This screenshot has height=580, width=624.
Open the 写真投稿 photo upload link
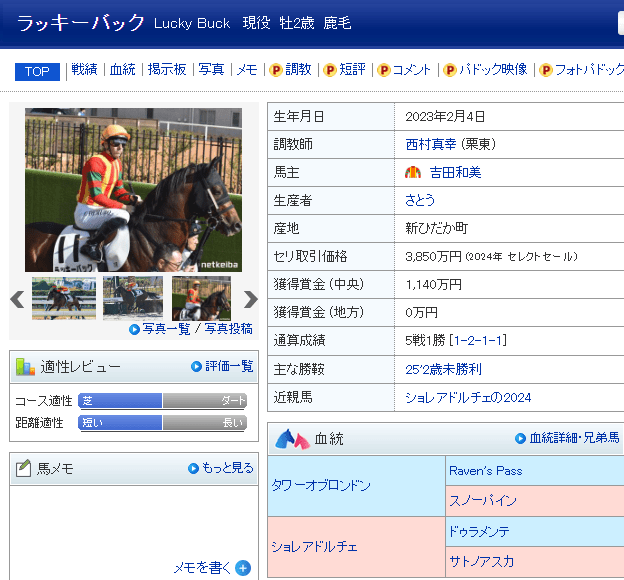(228, 329)
